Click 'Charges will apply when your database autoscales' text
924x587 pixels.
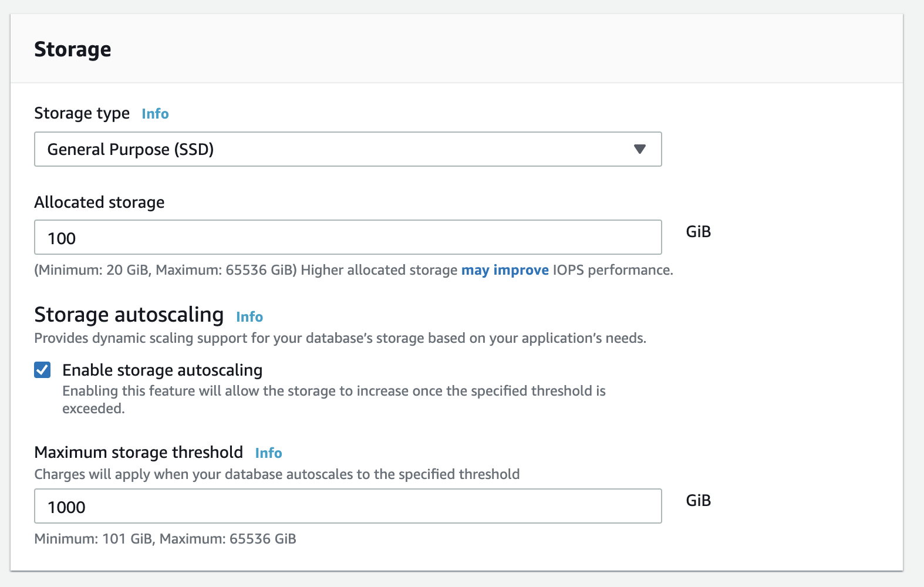coord(277,474)
